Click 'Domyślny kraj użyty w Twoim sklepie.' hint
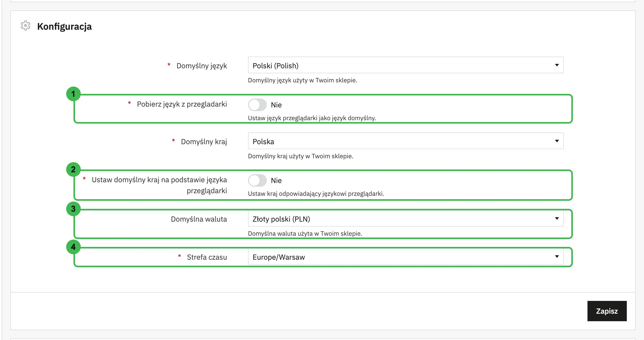This screenshot has width=644, height=340. click(300, 156)
